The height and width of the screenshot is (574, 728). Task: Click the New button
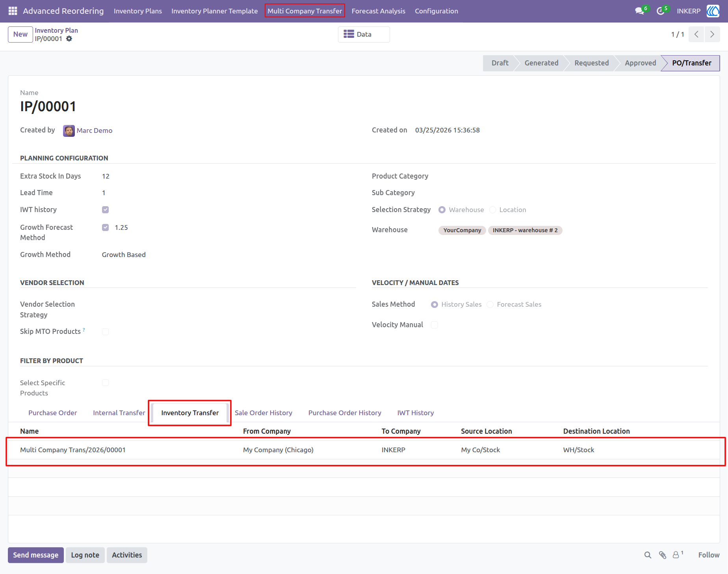[20, 34]
